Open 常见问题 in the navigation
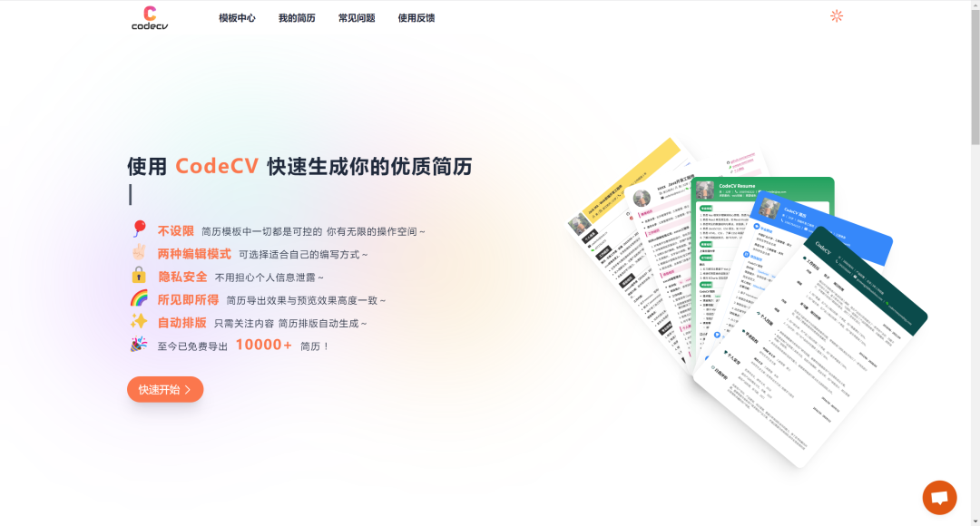 (357, 18)
